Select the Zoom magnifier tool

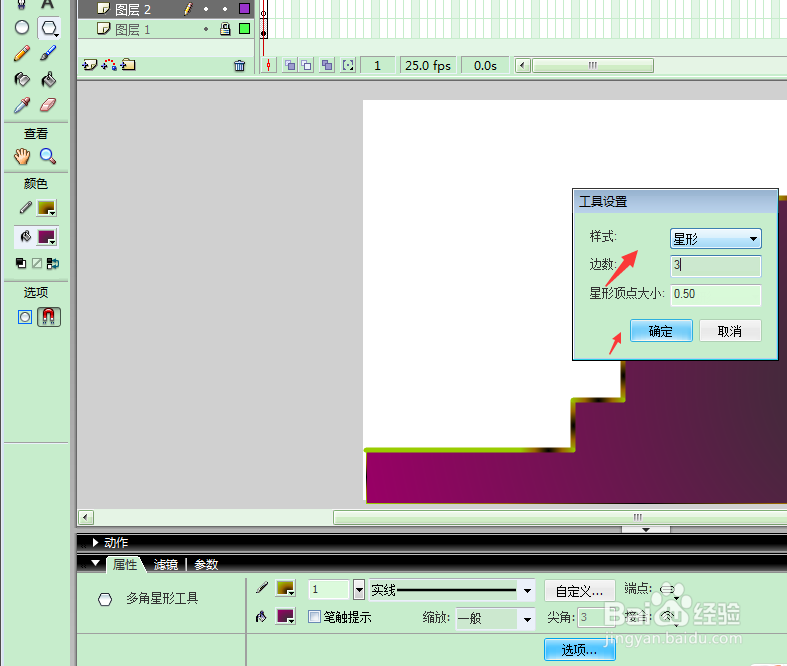tap(48, 157)
